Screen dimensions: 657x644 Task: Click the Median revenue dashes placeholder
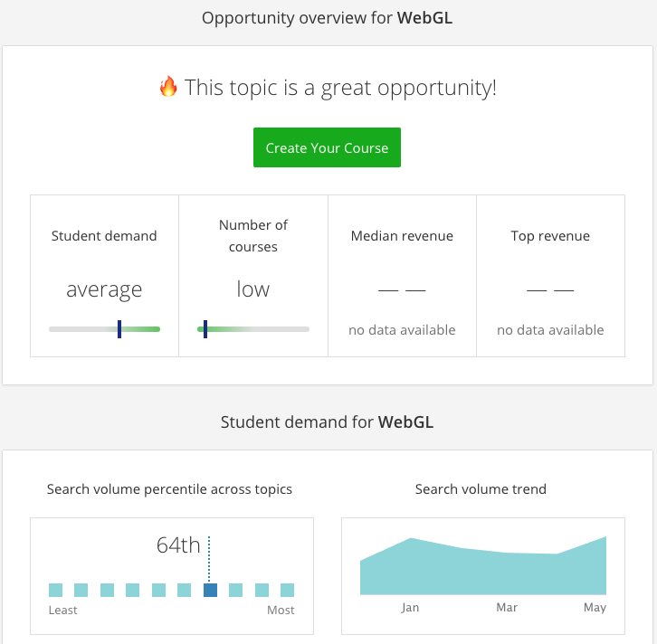pyautogui.click(x=402, y=290)
